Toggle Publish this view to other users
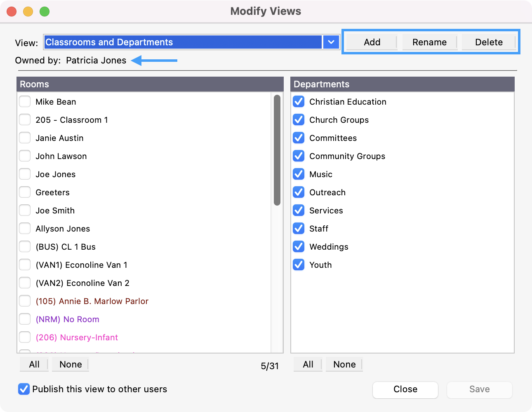This screenshot has height=412, width=532. coord(24,389)
